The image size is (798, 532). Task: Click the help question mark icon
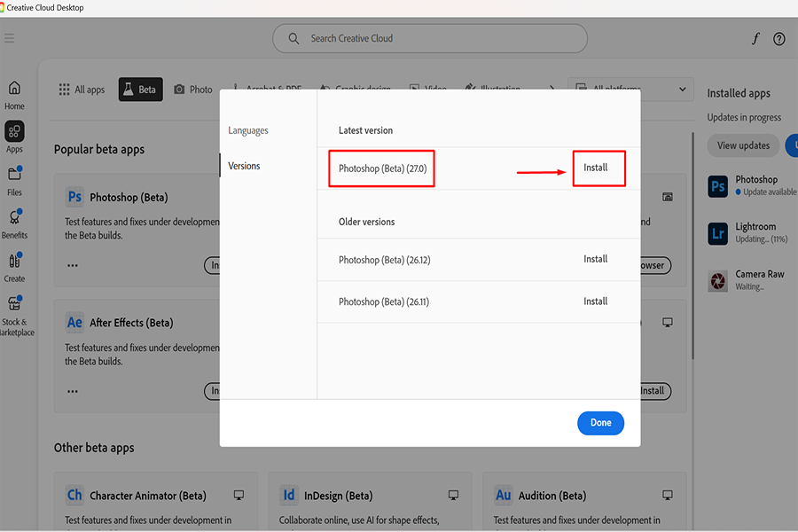[x=778, y=39]
